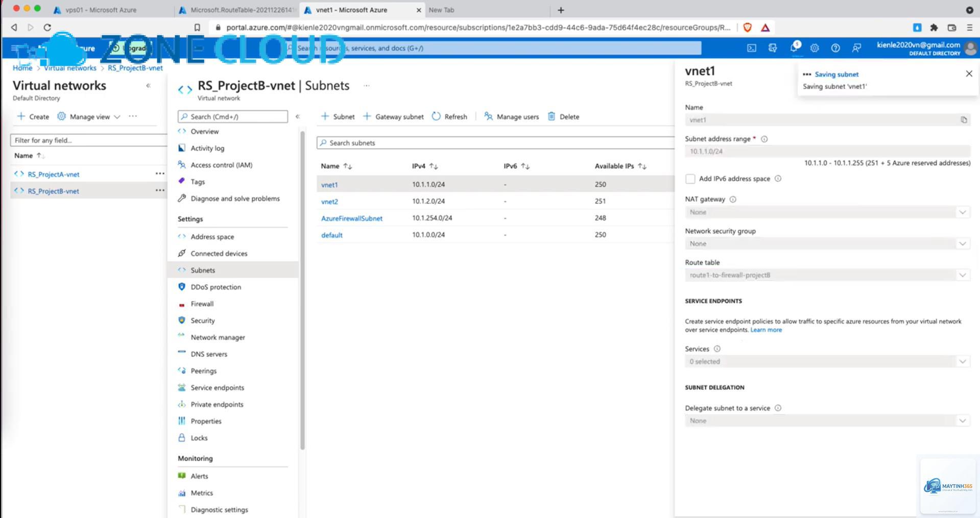980x518 pixels.
Task: Click the browser reload icon
Action: click(47, 28)
